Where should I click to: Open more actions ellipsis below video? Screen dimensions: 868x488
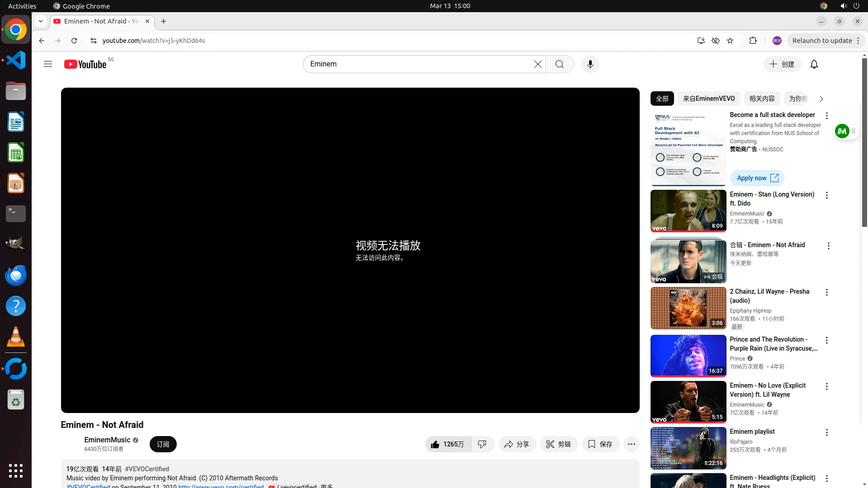click(631, 444)
